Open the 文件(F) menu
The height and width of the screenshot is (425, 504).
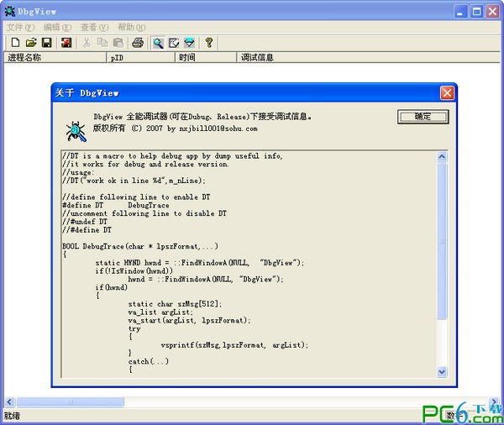point(20,28)
